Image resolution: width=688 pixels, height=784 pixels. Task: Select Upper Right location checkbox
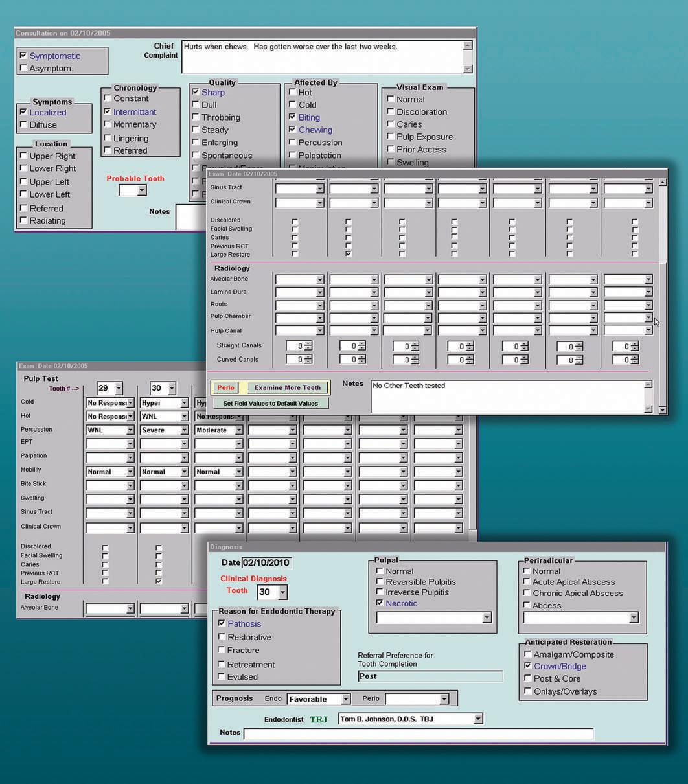24,156
